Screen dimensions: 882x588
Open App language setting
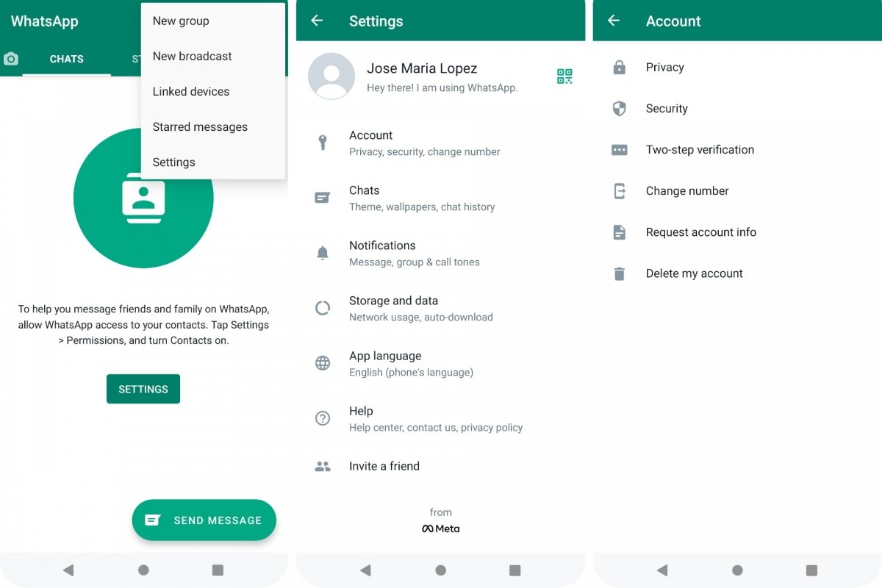441,363
